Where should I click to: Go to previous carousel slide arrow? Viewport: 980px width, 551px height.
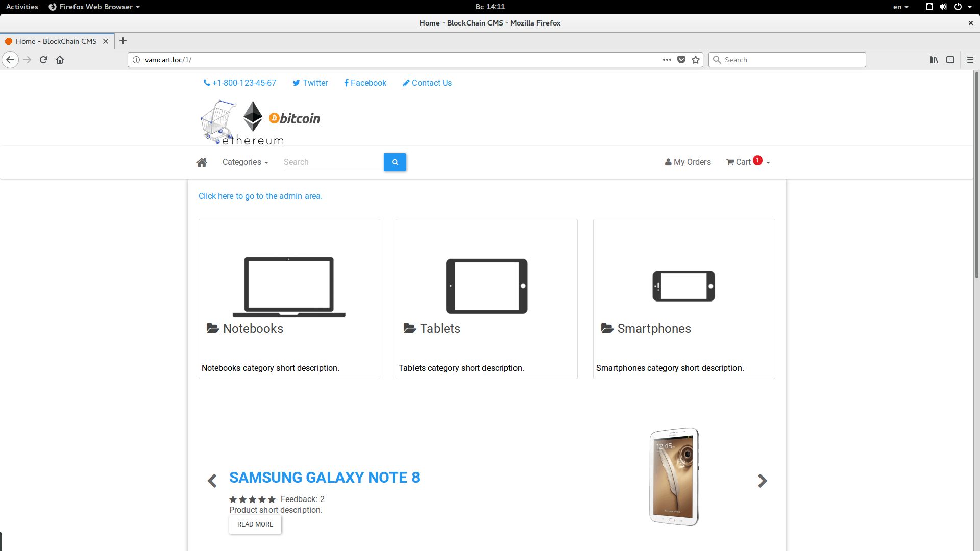pos(212,481)
